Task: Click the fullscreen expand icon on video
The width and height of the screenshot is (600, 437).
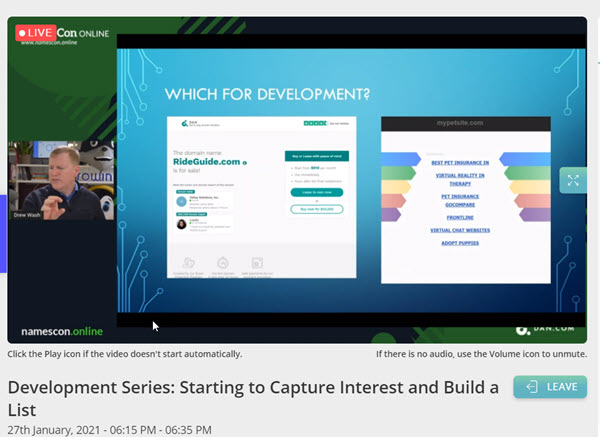Action: [573, 180]
